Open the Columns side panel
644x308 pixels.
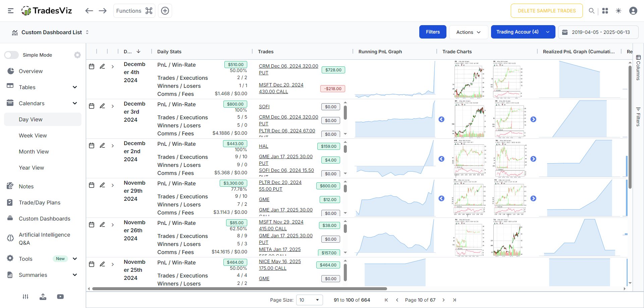[x=638, y=68]
